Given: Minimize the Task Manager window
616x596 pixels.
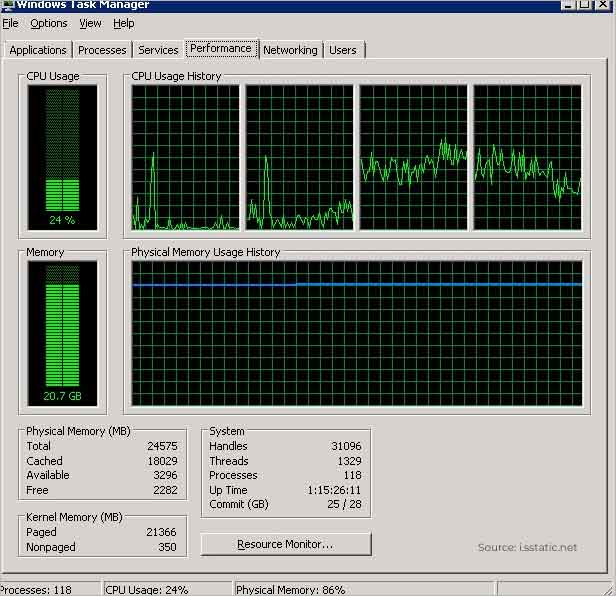Looking at the screenshot, I should pos(568,5).
